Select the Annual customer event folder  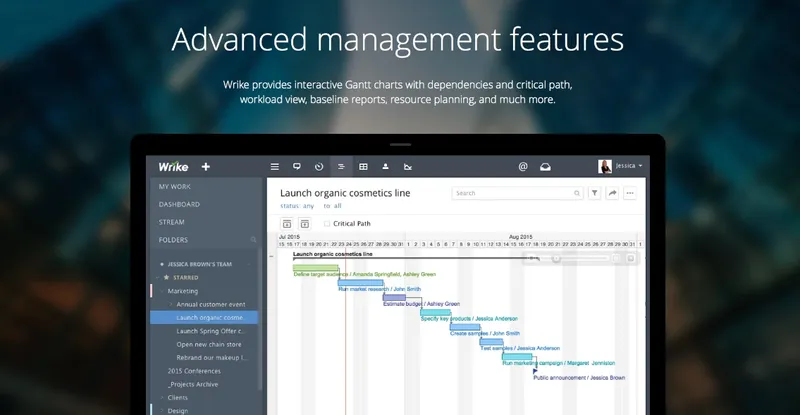click(x=211, y=304)
